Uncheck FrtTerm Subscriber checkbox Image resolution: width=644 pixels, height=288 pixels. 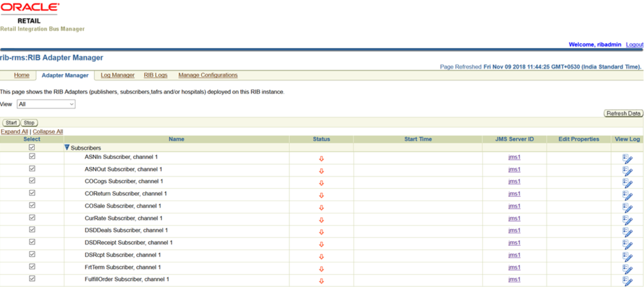click(x=32, y=266)
